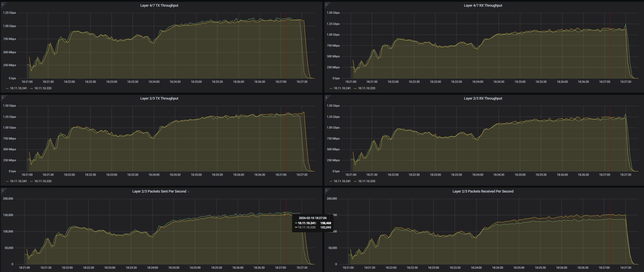The image size is (644, 272).
Task: Click info icon on Layer 2/3 TX Throughput panel
Action: (x=3, y=97)
